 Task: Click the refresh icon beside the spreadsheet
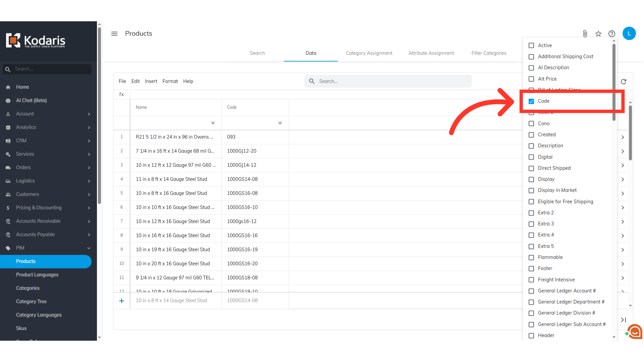click(x=624, y=81)
